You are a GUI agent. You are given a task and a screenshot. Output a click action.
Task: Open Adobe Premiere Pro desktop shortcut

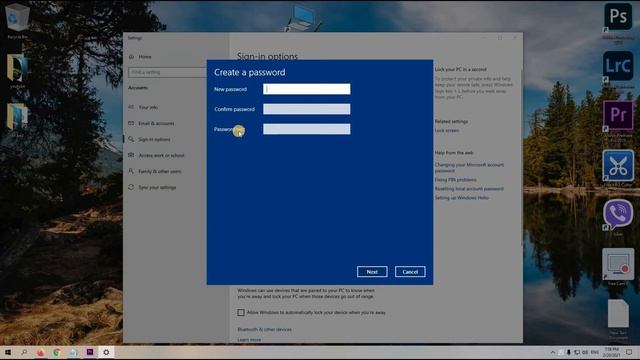tap(618, 116)
